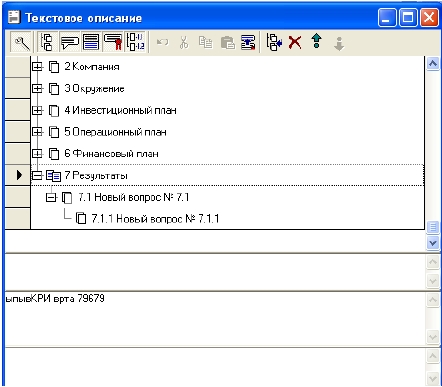Toggle the tree structure view button
This screenshot has height=387, width=442.
(x=48, y=42)
